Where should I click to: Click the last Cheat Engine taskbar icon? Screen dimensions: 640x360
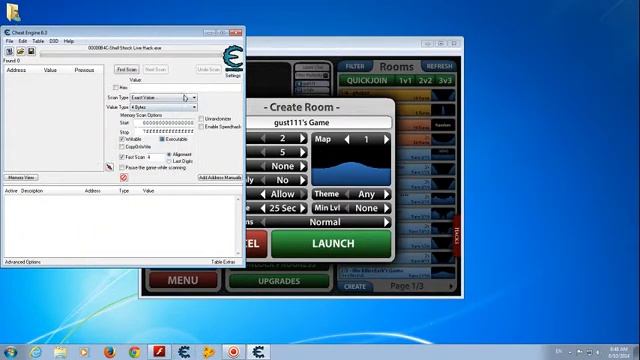(258, 352)
